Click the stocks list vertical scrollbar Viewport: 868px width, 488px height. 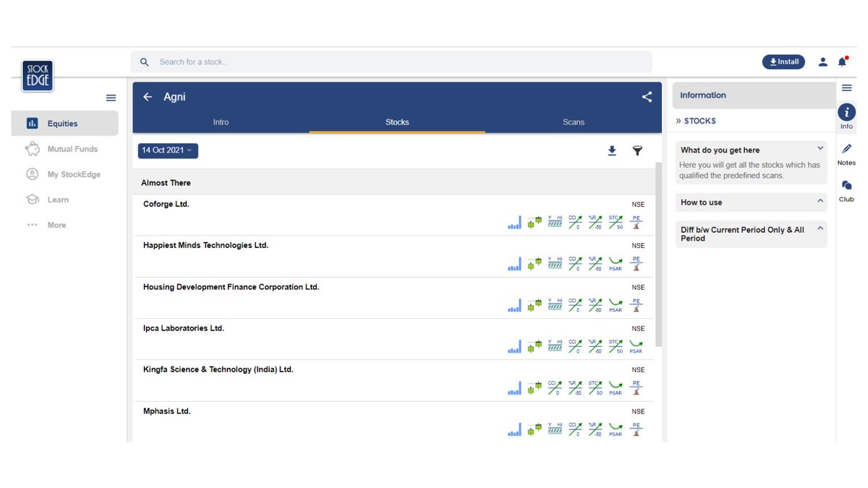658,254
